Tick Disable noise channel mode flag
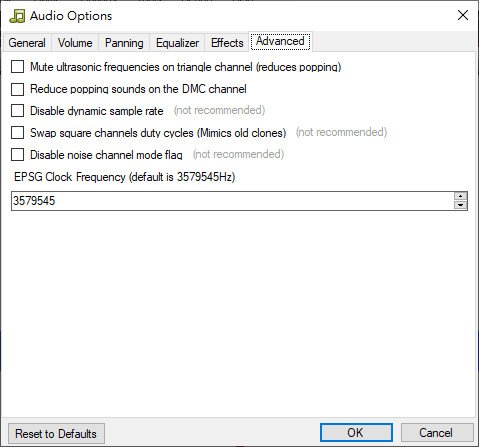The width and height of the screenshot is (479, 447). coord(17,155)
